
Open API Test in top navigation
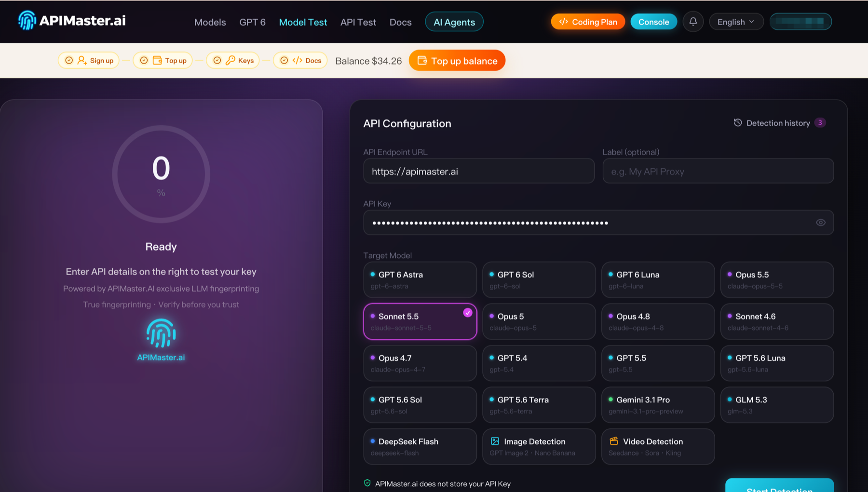[x=358, y=22]
